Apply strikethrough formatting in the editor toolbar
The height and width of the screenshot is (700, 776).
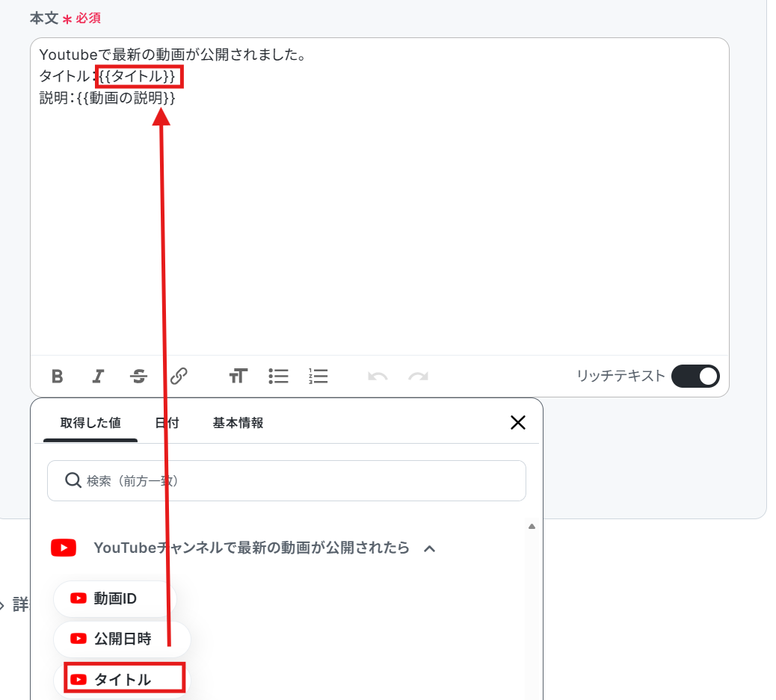[138, 377]
